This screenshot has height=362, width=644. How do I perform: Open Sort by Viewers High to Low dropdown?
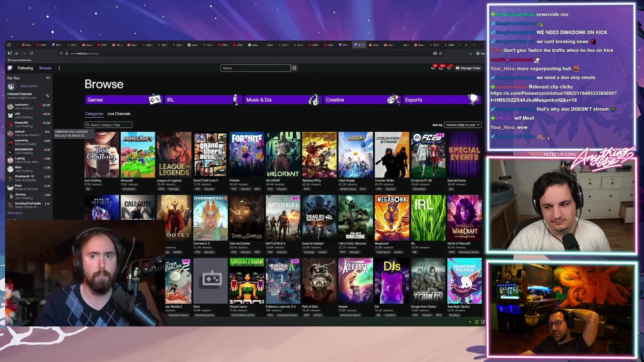[x=463, y=125]
